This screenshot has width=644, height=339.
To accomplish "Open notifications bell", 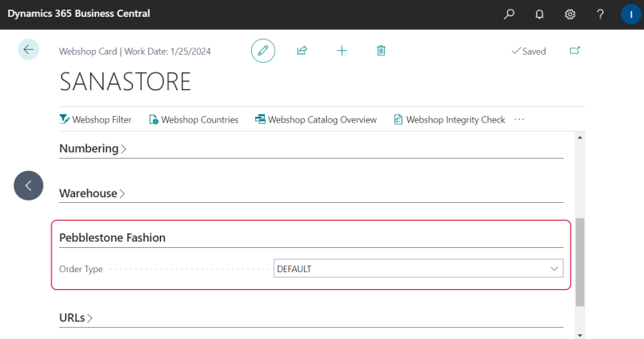I will pos(539,14).
